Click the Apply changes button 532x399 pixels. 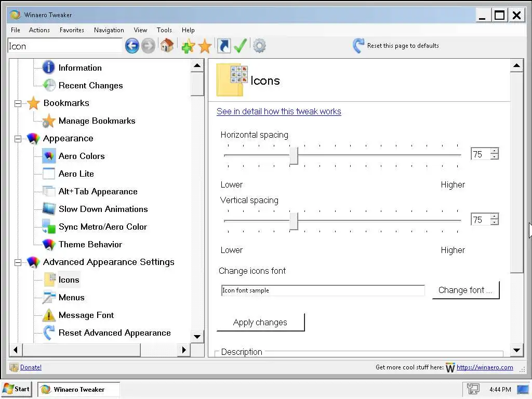(260, 322)
